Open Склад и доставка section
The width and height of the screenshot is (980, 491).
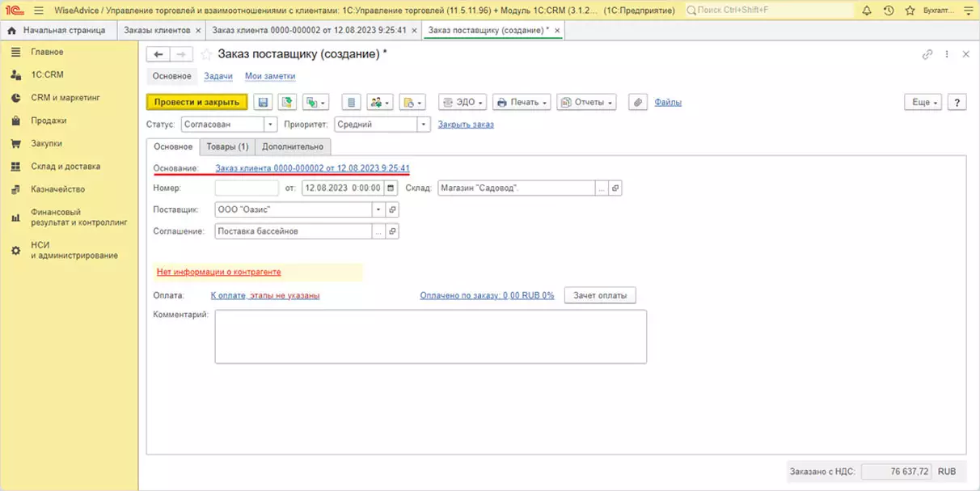65,166
